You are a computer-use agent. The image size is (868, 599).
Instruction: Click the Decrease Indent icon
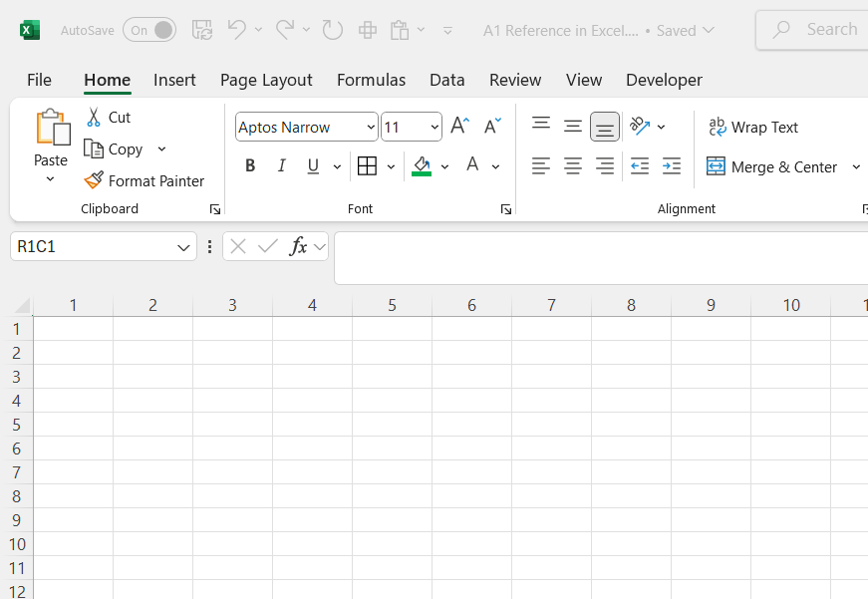[640, 165]
